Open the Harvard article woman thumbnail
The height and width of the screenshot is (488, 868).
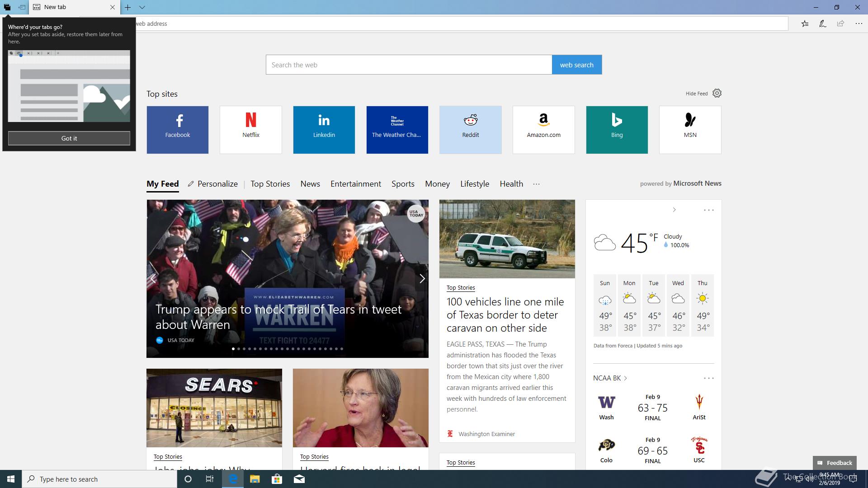361,408
